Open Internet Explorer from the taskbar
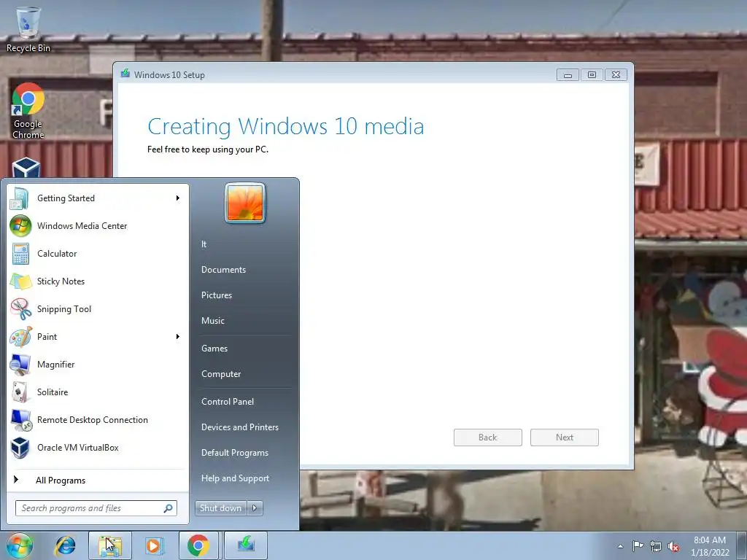This screenshot has height=560, width=747. point(65,545)
